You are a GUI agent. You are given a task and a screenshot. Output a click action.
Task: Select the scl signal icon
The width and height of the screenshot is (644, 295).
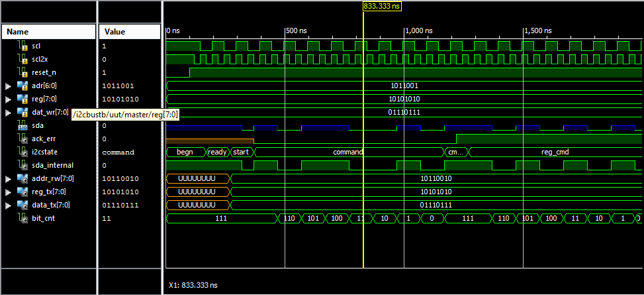click(x=23, y=46)
